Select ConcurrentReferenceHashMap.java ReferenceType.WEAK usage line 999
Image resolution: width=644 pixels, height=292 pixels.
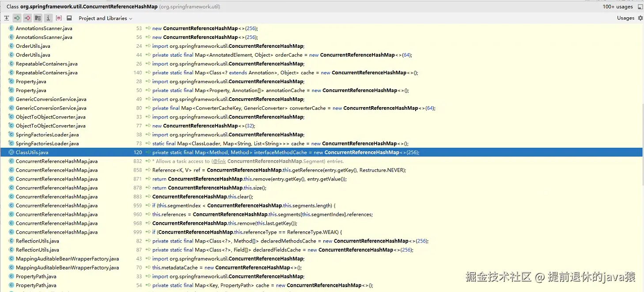322,232
